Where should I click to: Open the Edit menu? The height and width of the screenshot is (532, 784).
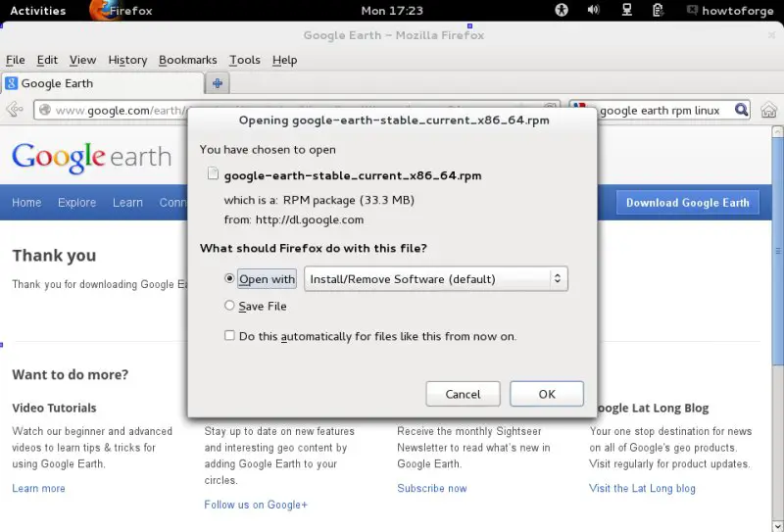[47, 60]
